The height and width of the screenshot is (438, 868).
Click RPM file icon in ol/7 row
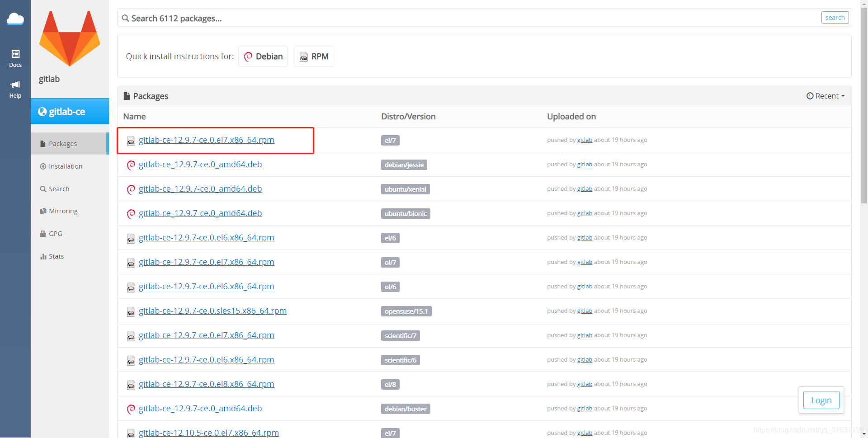click(x=131, y=263)
